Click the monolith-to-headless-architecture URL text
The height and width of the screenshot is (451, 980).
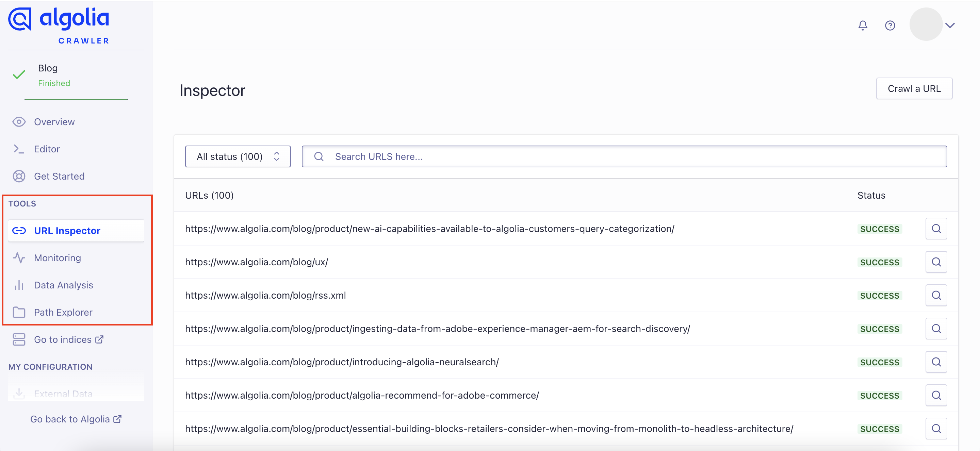489,429
